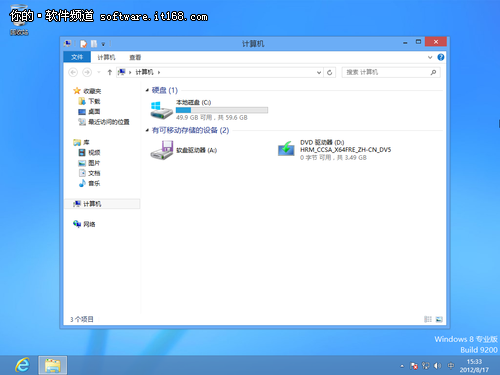Viewport: 500px width, 375px height.
Task: Expand the ribbon with the chevron
Action: [430, 57]
